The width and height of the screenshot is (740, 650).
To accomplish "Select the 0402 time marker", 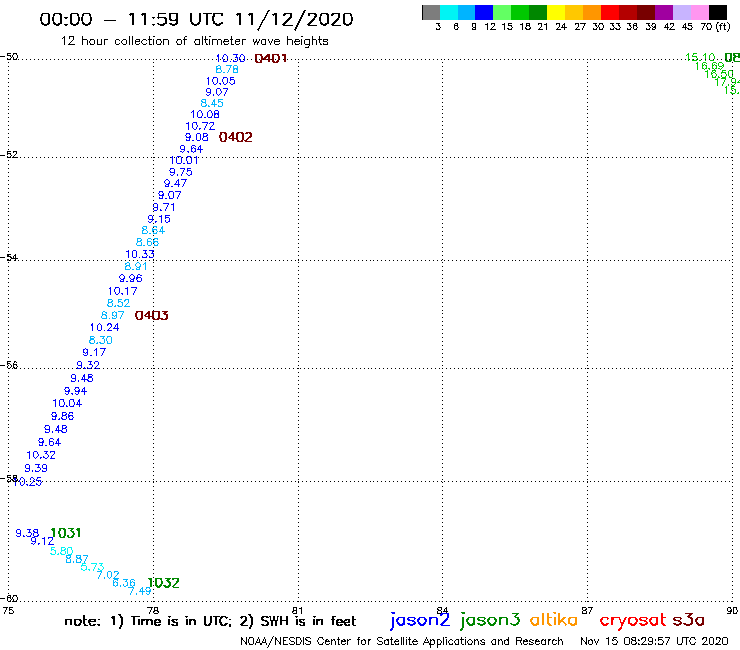I will coord(235,137).
